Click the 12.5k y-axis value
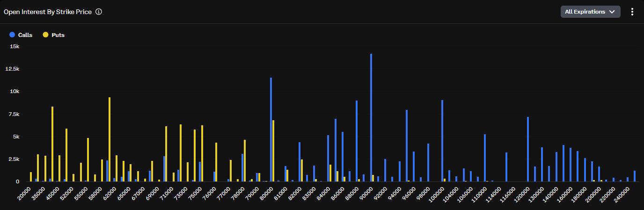 (12, 69)
